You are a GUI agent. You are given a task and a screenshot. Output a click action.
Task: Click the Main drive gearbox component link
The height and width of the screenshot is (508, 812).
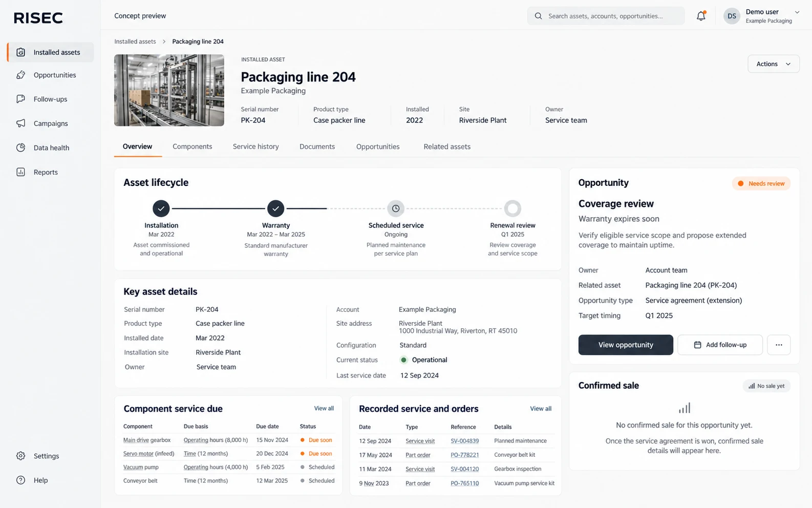(x=147, y=440)
